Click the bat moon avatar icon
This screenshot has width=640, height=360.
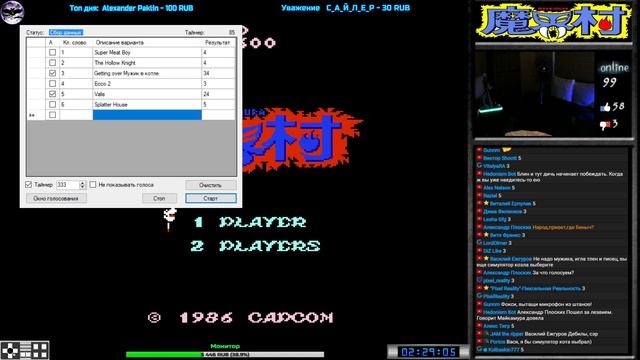pos(12,12)
